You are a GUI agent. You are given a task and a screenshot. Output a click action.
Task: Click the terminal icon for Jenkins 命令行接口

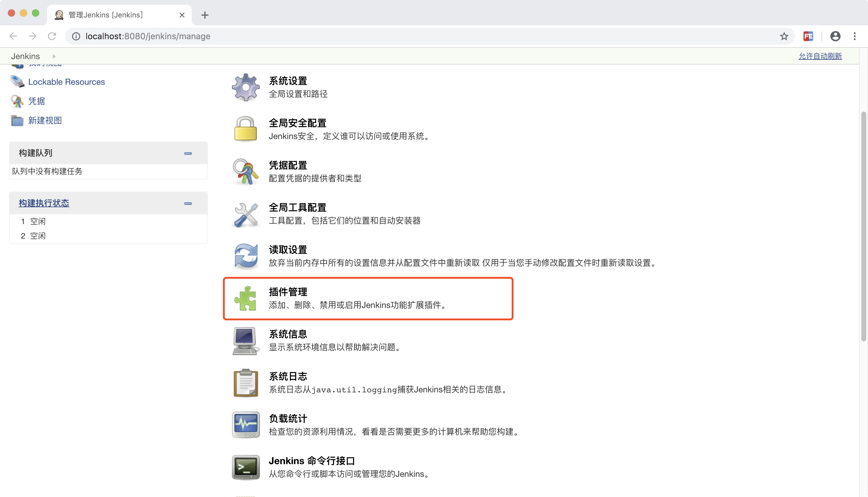(246, 467)
